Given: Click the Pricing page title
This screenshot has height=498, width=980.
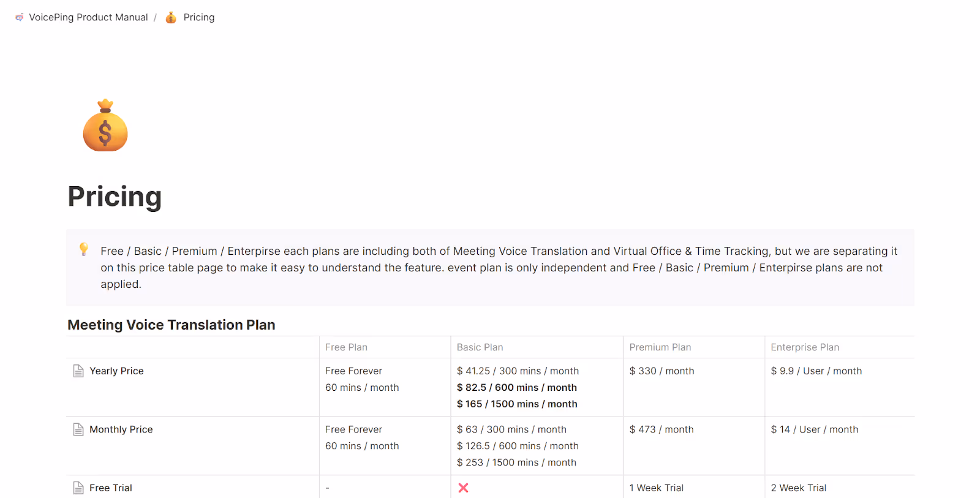Looking at the screenshot, I should click(x=115, y=197).
